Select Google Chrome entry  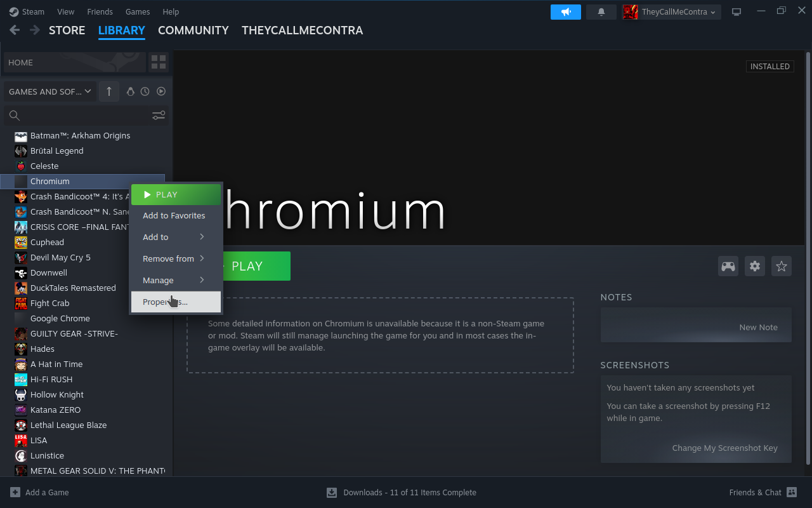(82, 318)
